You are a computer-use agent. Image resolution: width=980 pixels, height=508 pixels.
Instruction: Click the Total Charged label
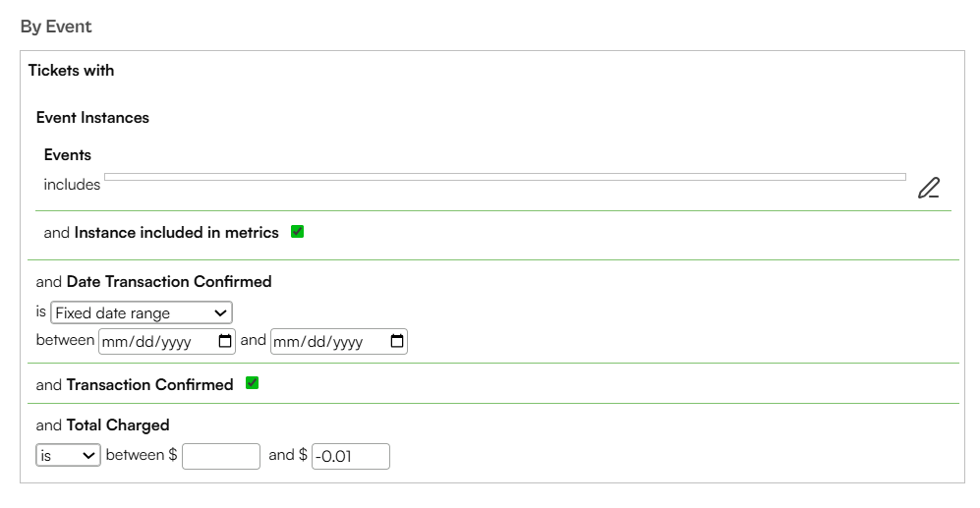click(x=118, y=424)
